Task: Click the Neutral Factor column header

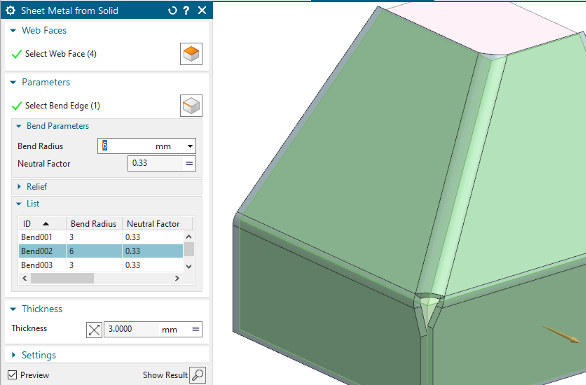Action: point(157,224)
